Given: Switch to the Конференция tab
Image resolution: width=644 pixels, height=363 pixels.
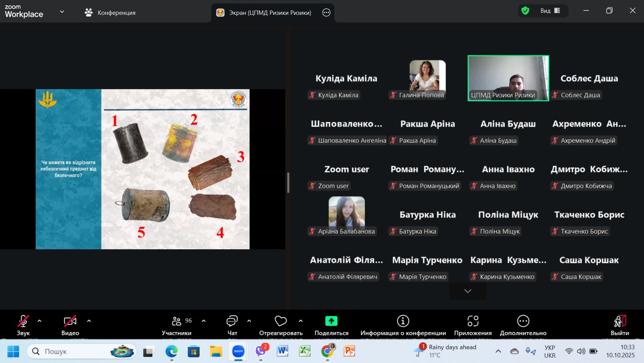Looking at the screenshot, I should pos(110,12).
